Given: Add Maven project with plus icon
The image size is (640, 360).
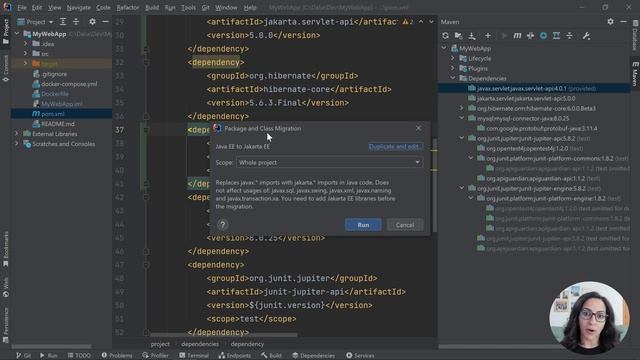Looking at the screenshot, I should pyautogui.click(x=488, y=36).
